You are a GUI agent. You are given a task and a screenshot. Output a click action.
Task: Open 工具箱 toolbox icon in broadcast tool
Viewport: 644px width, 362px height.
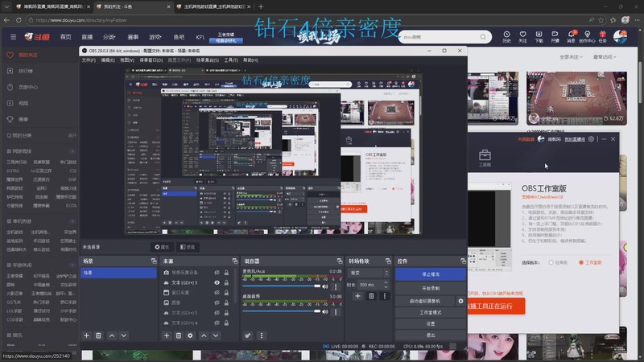[485, 158]
